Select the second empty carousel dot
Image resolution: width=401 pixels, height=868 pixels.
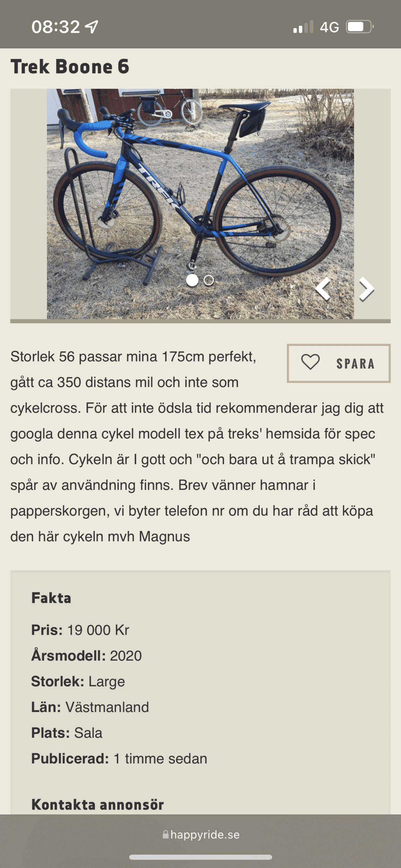pos(208,280)
